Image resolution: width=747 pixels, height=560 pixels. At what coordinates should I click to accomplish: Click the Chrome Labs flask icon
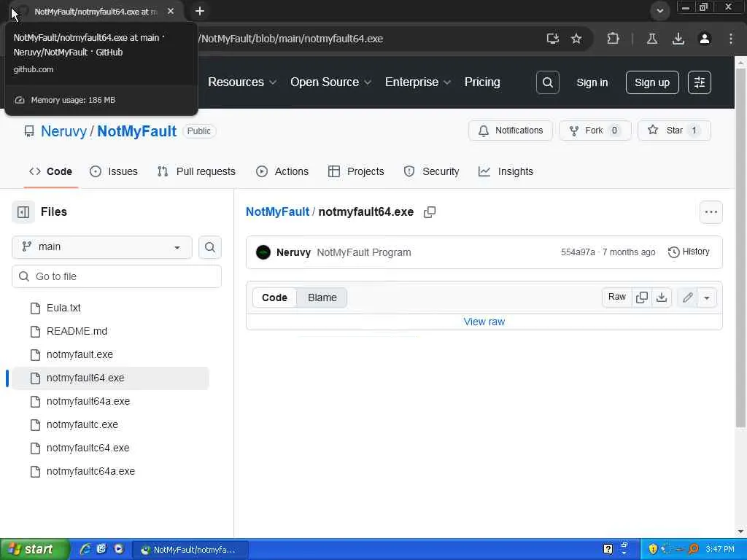coord(651,39)
